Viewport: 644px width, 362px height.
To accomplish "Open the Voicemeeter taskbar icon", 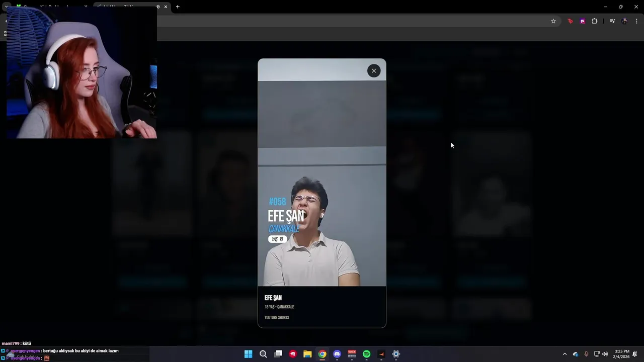I will click(352, 354).
